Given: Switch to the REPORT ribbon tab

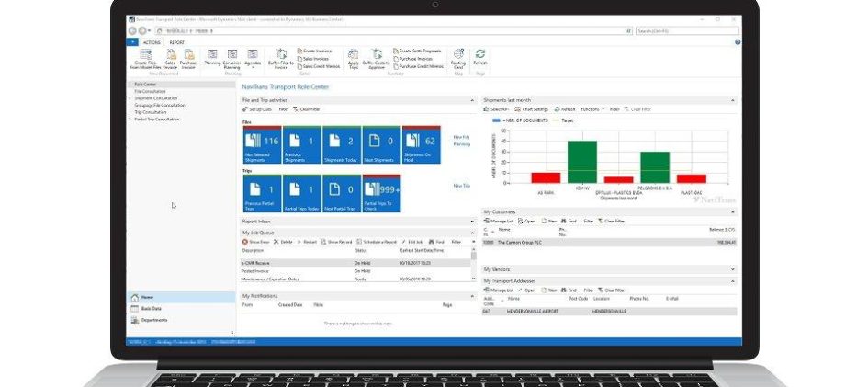Looking at the screenshot, I should (177, 42).
